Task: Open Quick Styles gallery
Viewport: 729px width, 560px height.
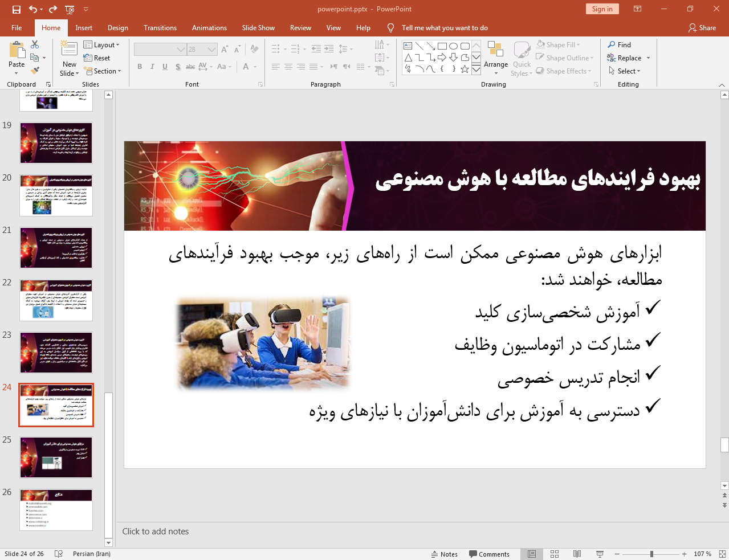Action: (522, 58)
